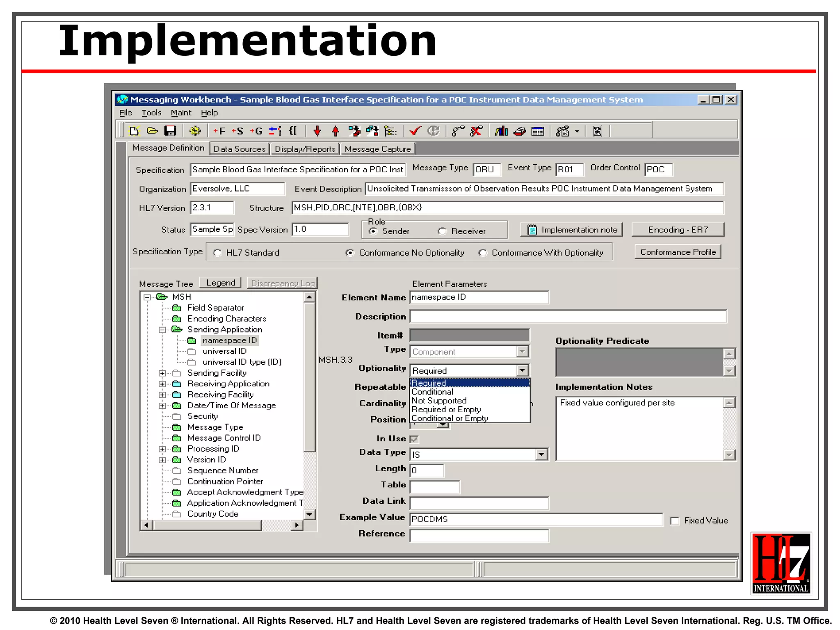Screen dimensions: 840x630
Task: Click the link connection toolbar icon
Action: point(458,131)
